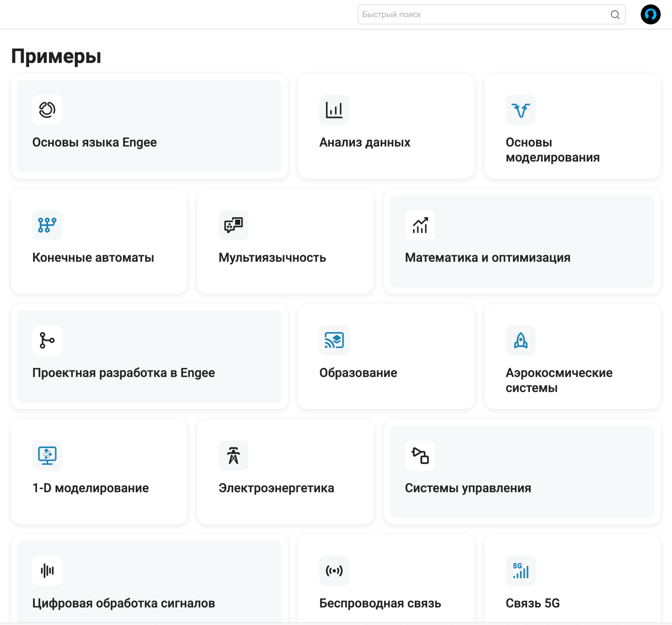
Task: Open the Аэрокосмические системы category title
Action: click(x=559, y=380)
